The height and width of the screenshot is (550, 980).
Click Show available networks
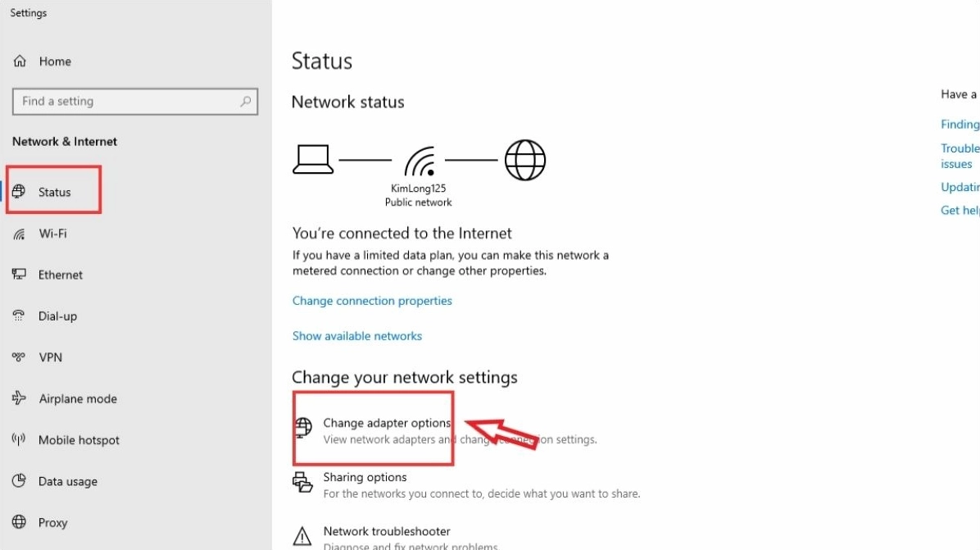point(357,335)
